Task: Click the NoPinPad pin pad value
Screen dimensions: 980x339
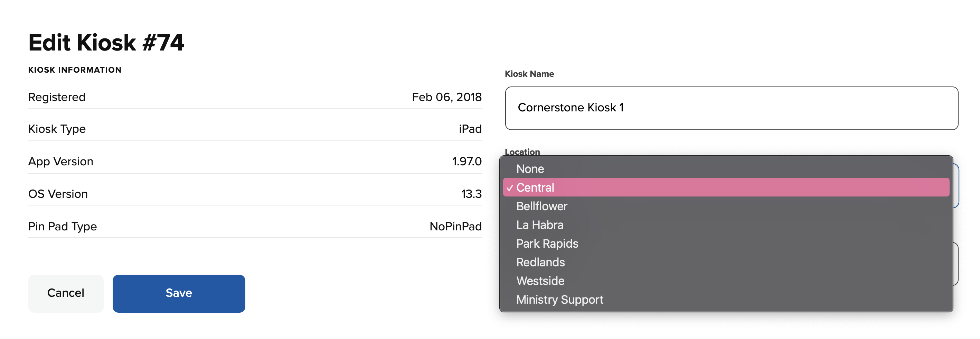Action: point(455,227)
